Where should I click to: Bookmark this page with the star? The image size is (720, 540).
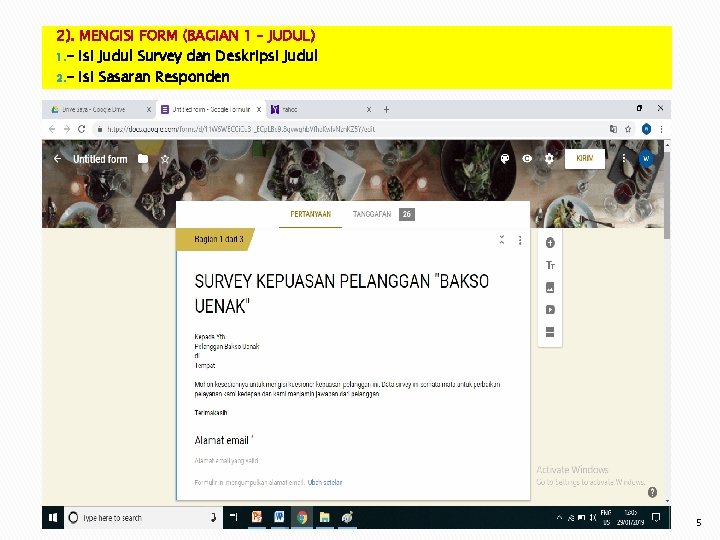628,129
